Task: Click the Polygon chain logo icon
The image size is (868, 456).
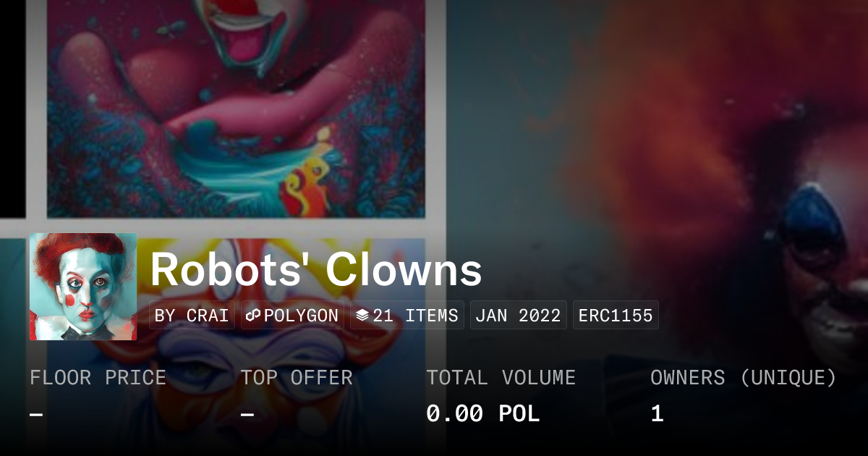Action: (x=253, y=316)
